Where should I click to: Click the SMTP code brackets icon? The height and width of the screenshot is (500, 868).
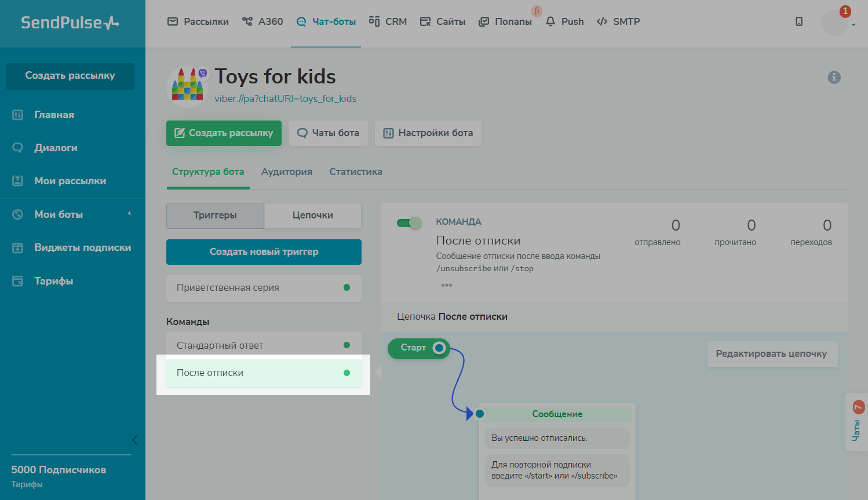[x=602, y=21]
